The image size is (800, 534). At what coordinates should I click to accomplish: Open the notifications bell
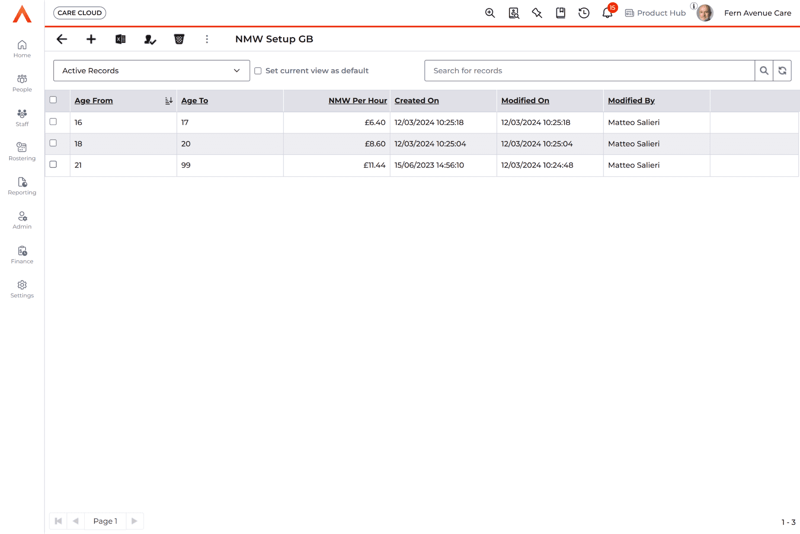[x=607, y=13]
